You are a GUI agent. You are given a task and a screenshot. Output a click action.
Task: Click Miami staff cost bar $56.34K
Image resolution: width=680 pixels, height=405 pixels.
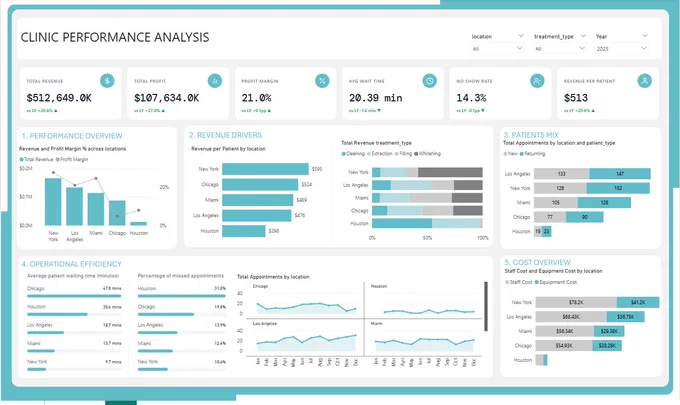pos(565,331)
